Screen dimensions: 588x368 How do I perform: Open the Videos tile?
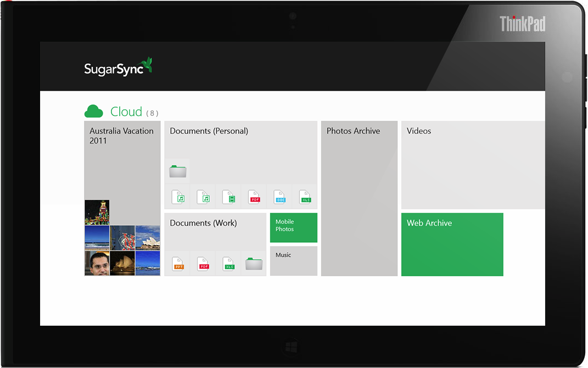pos(473,165)
